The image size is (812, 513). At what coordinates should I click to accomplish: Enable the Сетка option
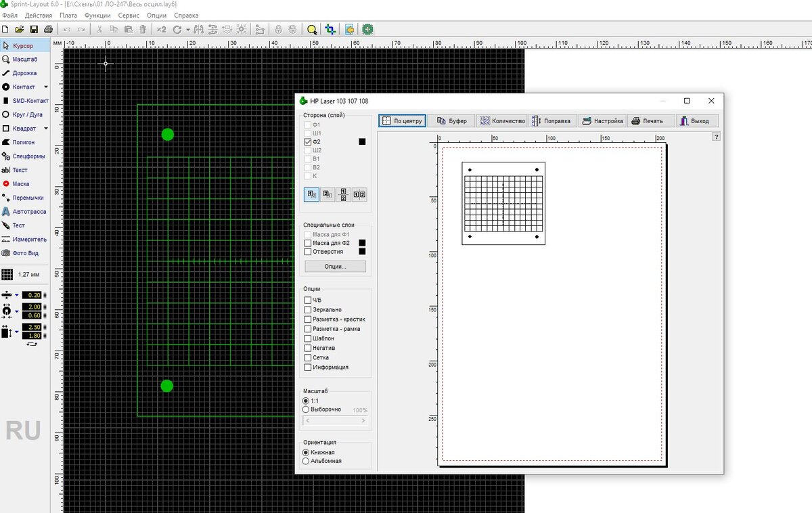coord(309,358)
